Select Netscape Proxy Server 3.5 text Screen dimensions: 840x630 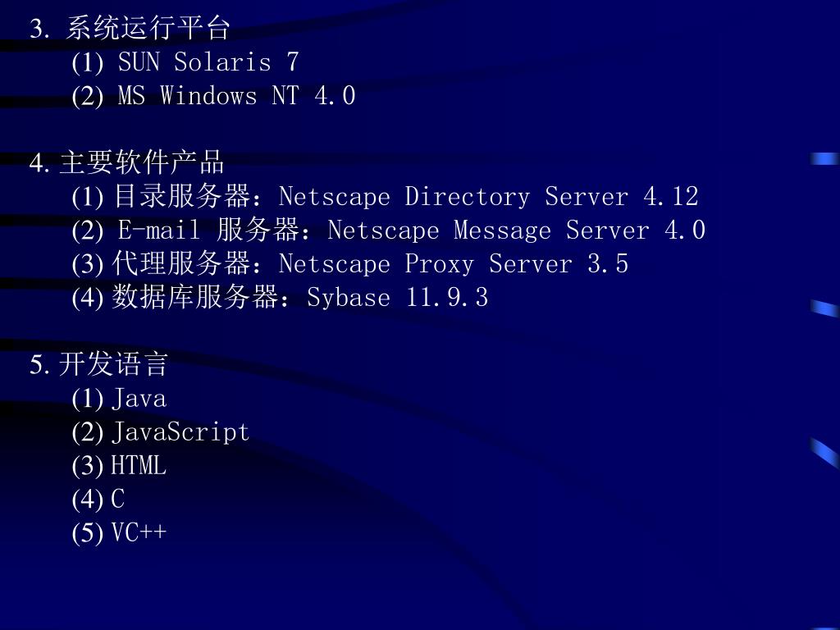(x=453, y=264)
